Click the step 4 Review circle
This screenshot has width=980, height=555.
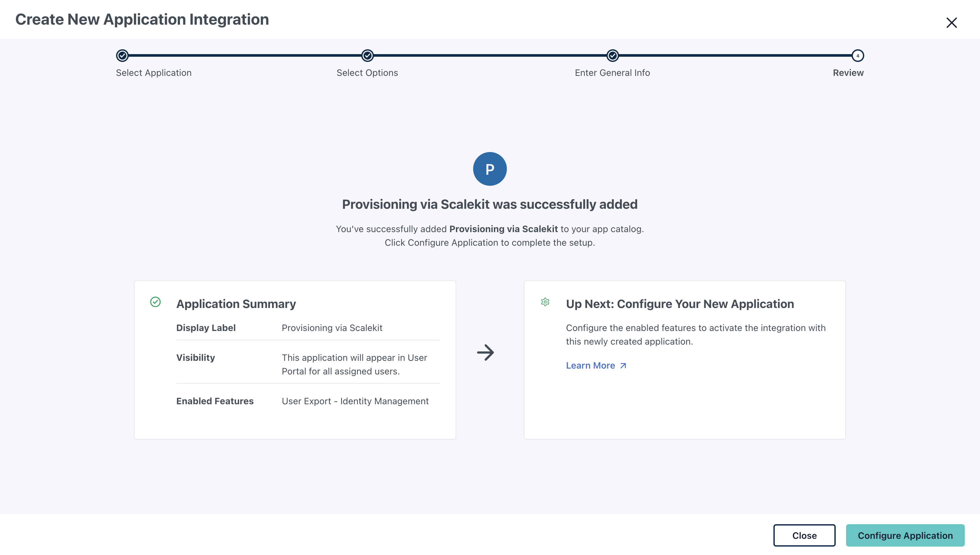[858, 56]
